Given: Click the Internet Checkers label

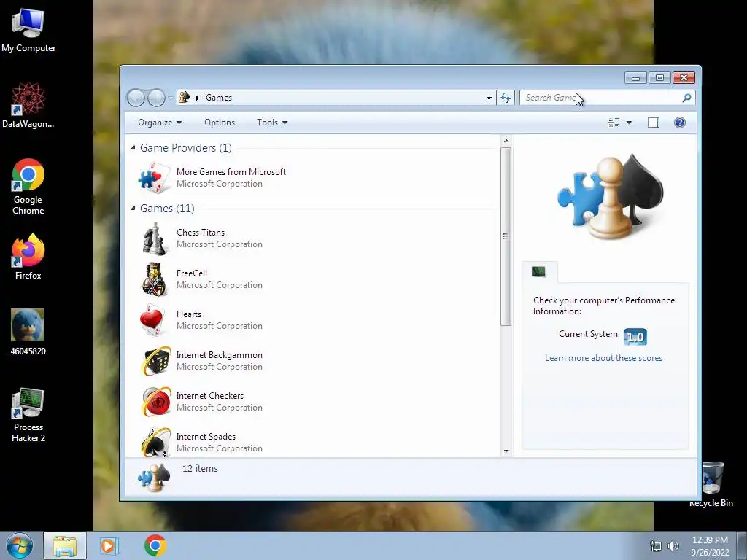Looking at the screenshot, I should 209,396.
